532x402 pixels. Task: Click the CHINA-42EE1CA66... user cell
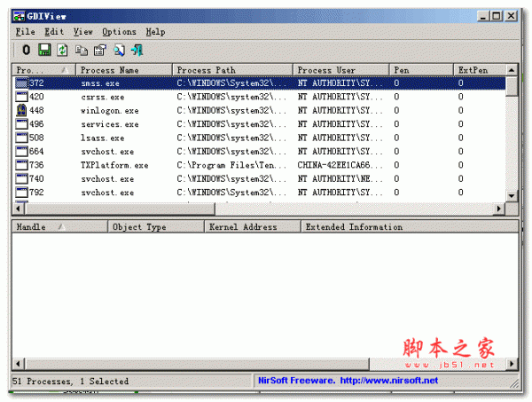(340, 165)
